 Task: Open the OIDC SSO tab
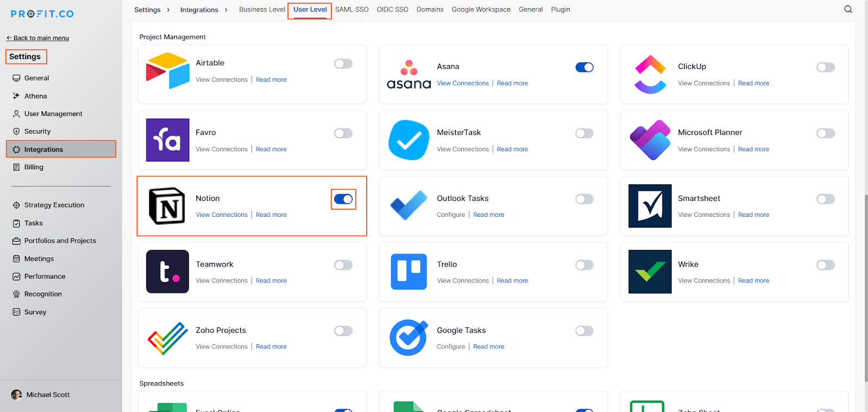393,9
